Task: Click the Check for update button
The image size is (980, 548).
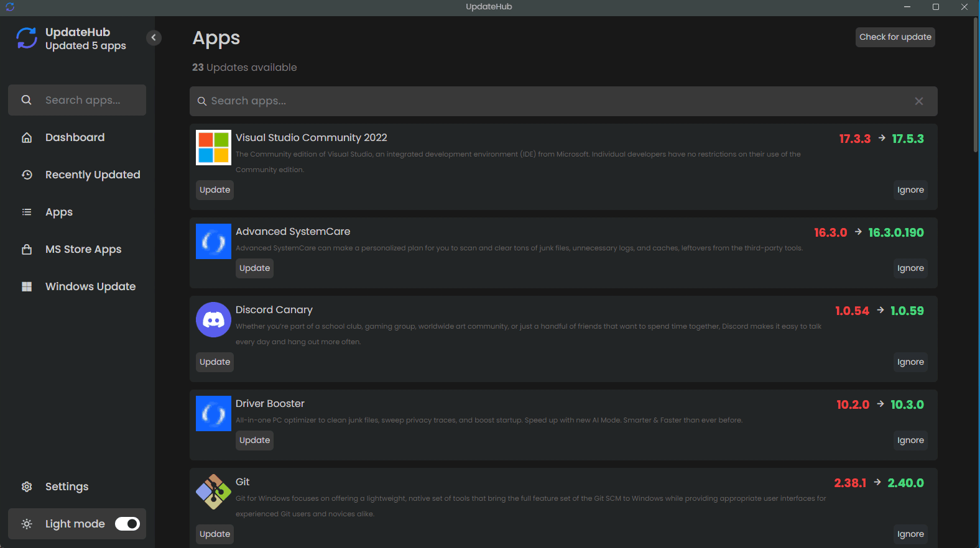Action: 895,37
